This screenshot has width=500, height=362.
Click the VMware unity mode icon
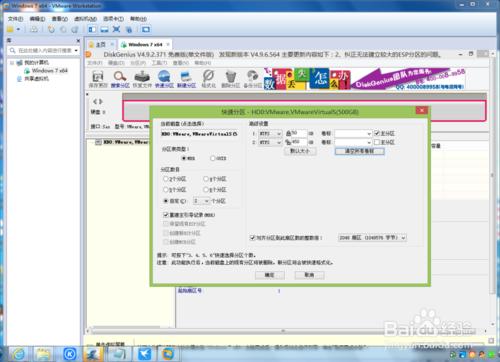tap(129, 29)
